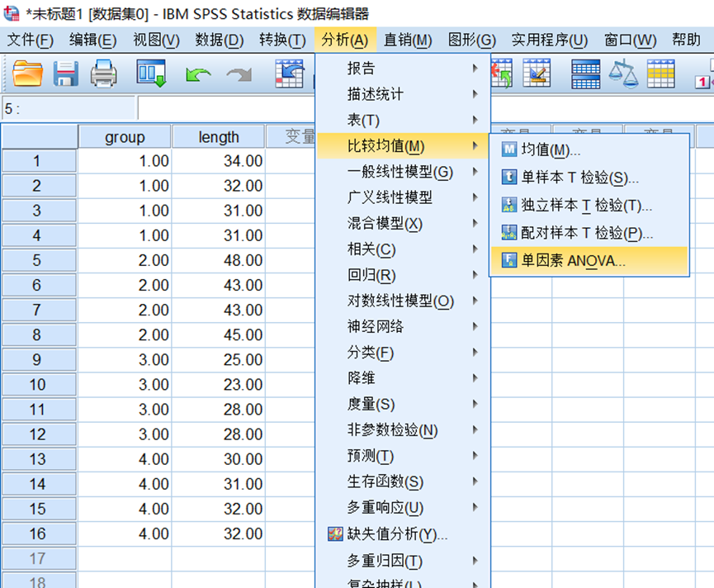Screen dimensions: 714x588
Task: Click the toolbar icon with pencil and checkmarks
Action: pos(537,73)
